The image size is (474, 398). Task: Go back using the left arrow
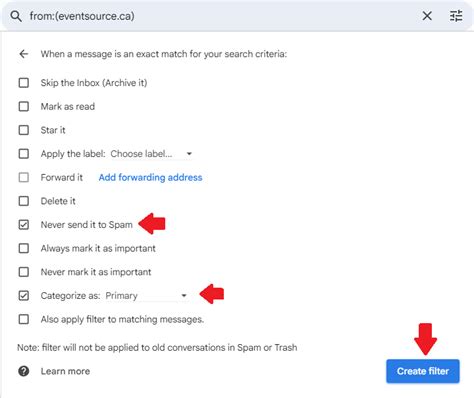pos(24,54)
